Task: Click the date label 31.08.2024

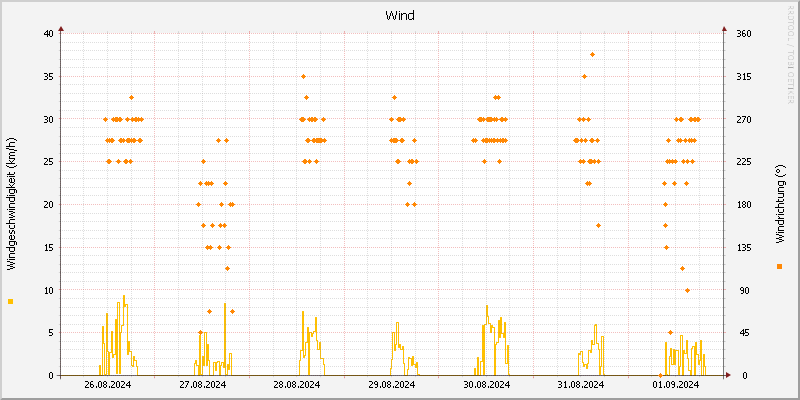Action: coord(581,385)
